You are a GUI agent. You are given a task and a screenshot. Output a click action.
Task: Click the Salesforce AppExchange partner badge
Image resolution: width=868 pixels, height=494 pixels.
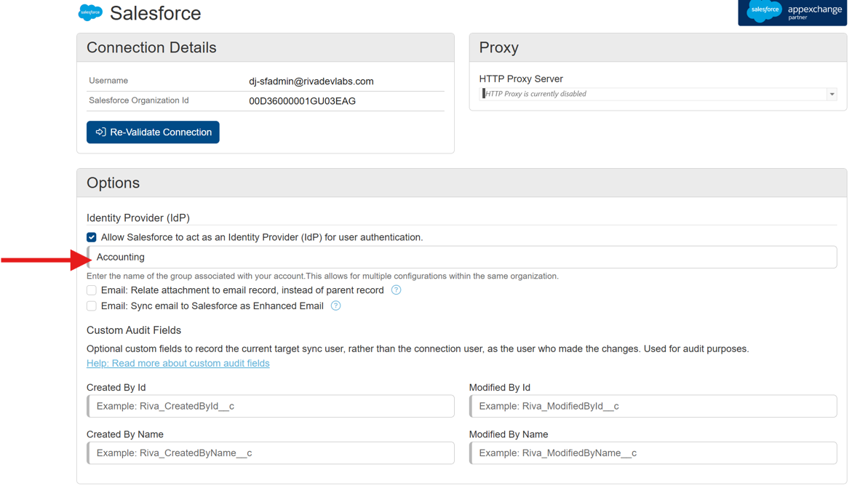click(x=792, y=12)
